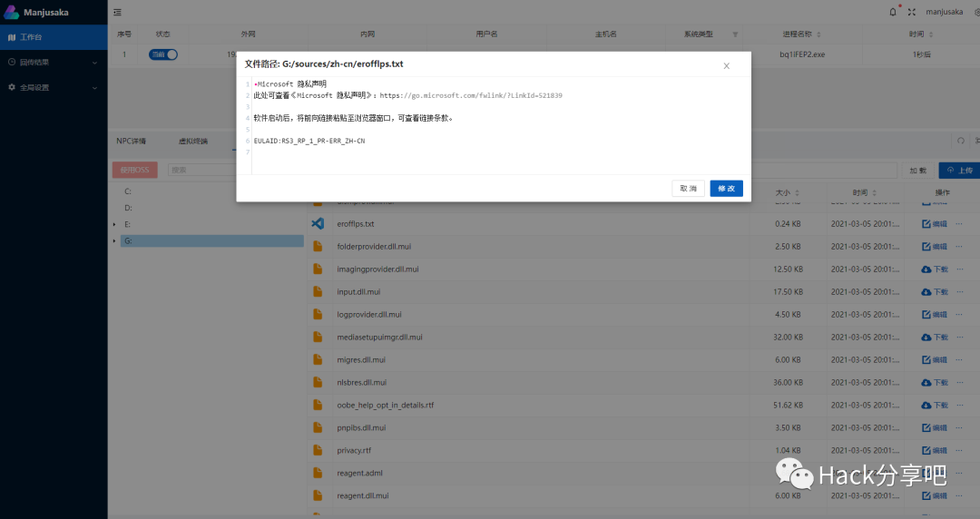The width and height of the screenshot is (980, 519).
Task: Click the edit action for privacy.rtf
Action: (935, 450)
